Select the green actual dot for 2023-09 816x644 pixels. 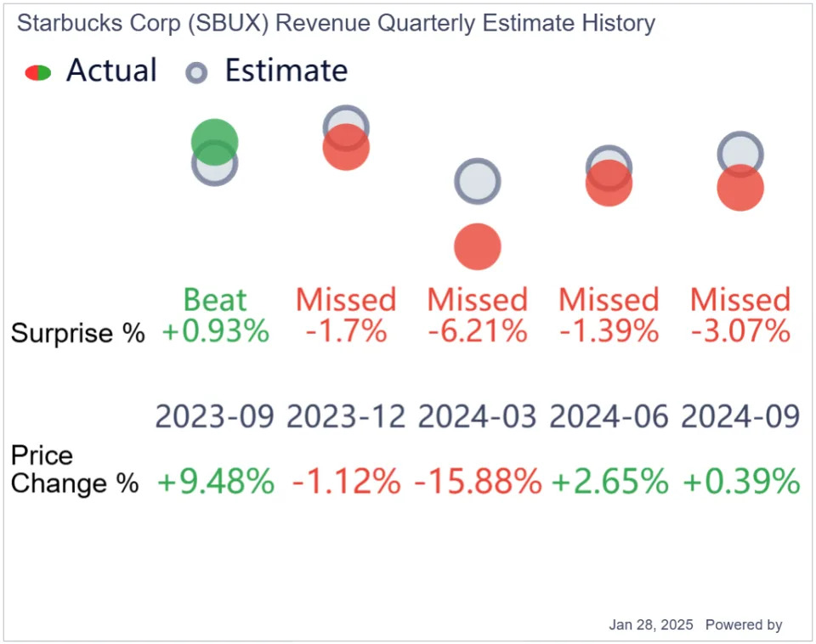(x=214, y=142)
